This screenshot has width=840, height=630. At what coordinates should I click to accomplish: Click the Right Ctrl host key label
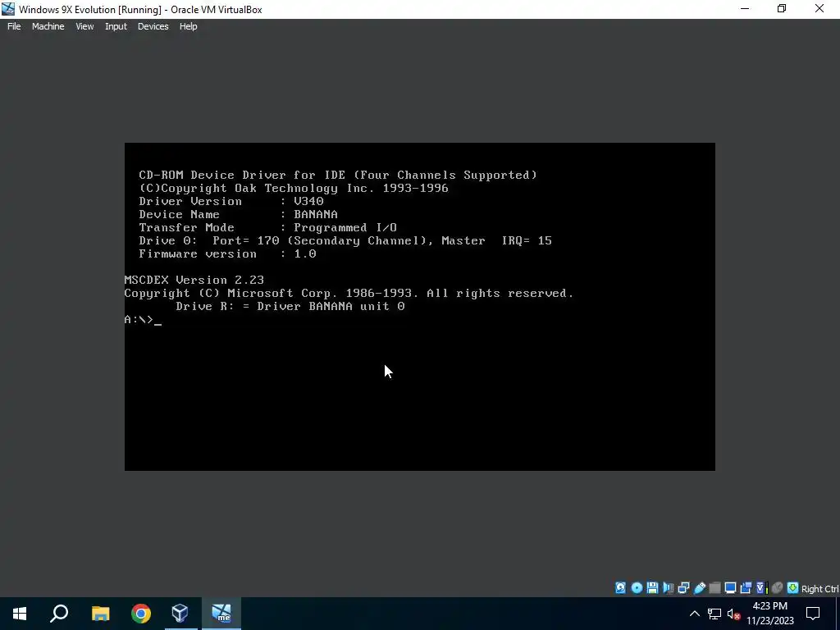tap(819, 589)
